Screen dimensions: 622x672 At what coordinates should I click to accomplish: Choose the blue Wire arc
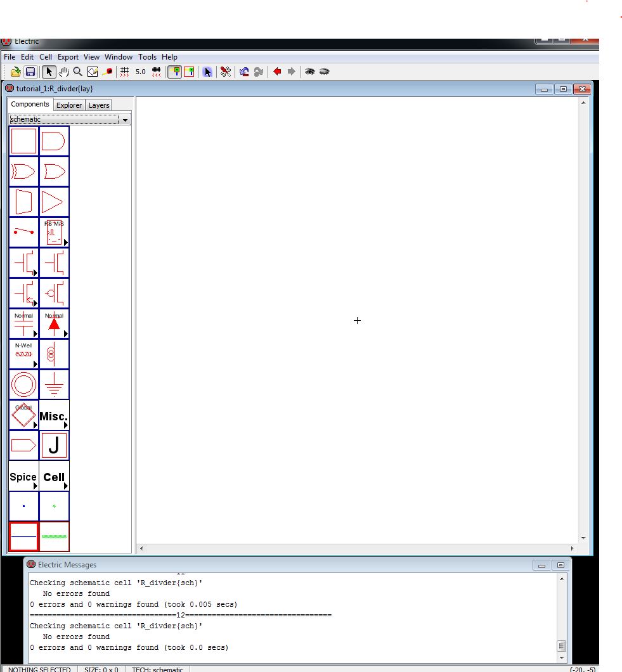point(23,536)
